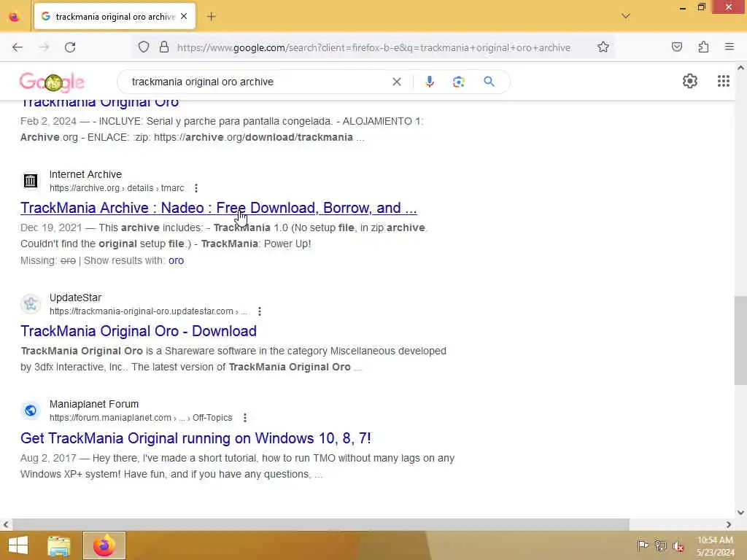Expand the list all tabs chevron
This screenshot has width=747, height=560.
pos(626,16)
